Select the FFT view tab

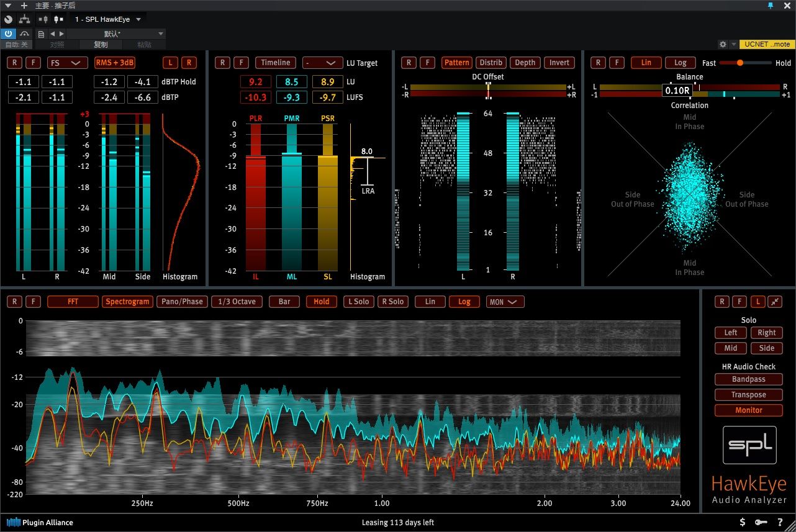pos(73,302)
